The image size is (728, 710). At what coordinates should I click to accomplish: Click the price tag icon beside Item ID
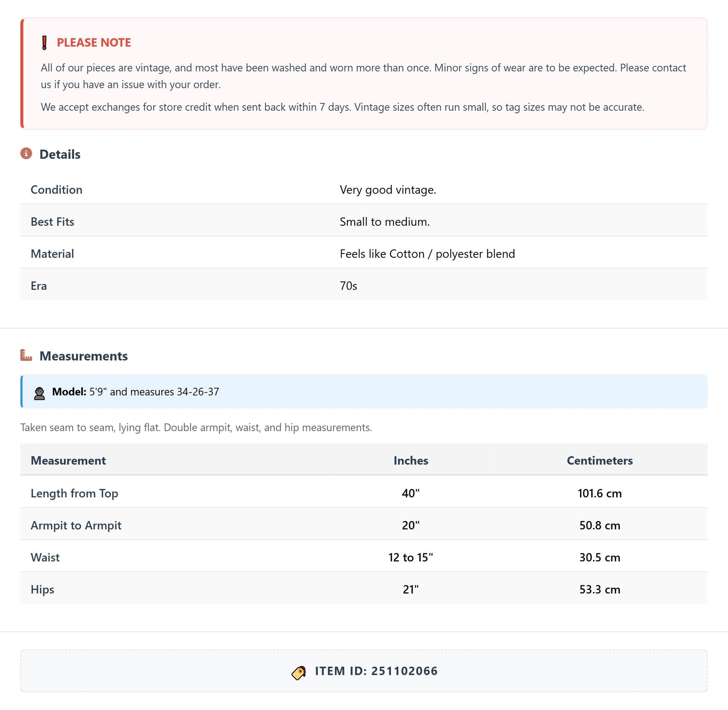click(x=299, y=673)
